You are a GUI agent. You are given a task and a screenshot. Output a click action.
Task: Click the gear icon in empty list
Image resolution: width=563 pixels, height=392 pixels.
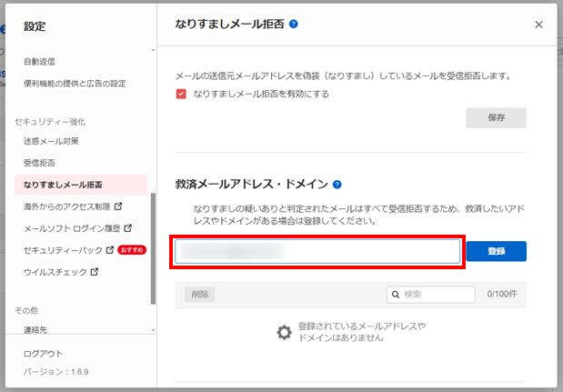(x=285, y=333)
